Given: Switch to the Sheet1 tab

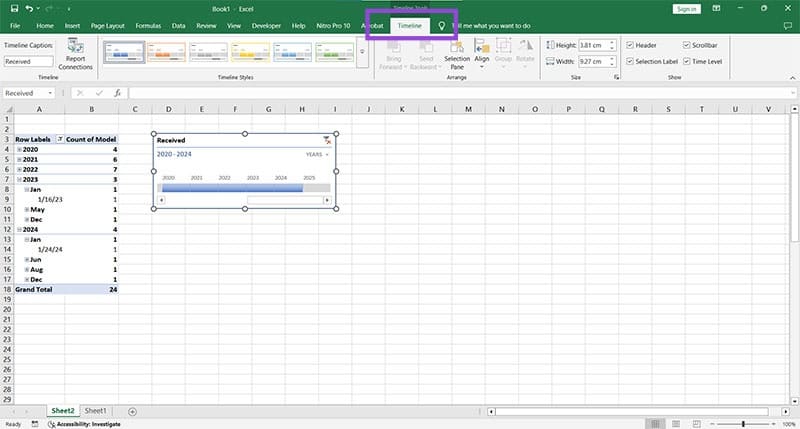Looking at the screenshot, I should pos(96,411).
